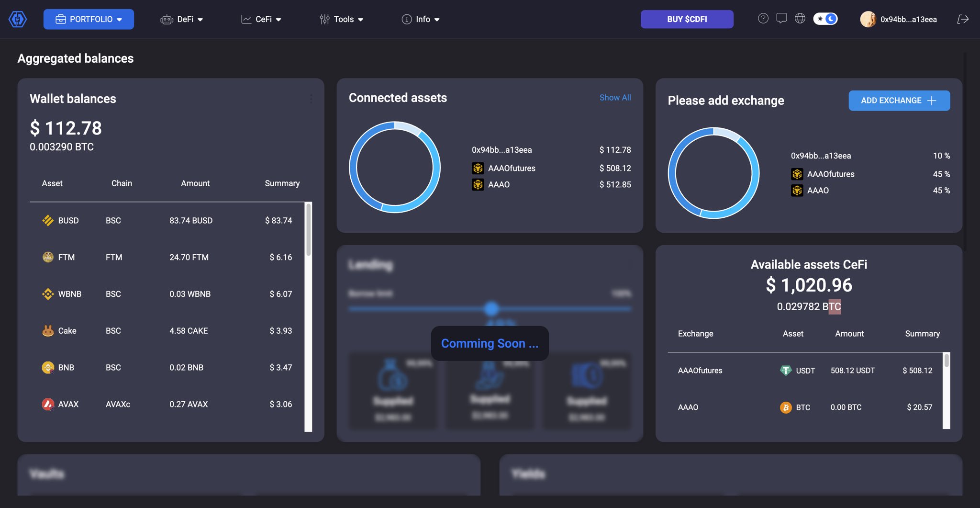
Task: Click the Cake token icon
Action: pos(48,331)
